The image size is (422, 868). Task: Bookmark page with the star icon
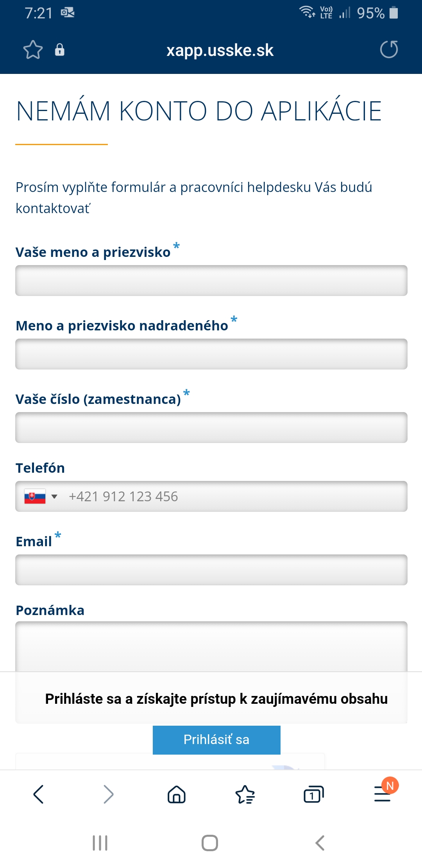coord(33,50)
